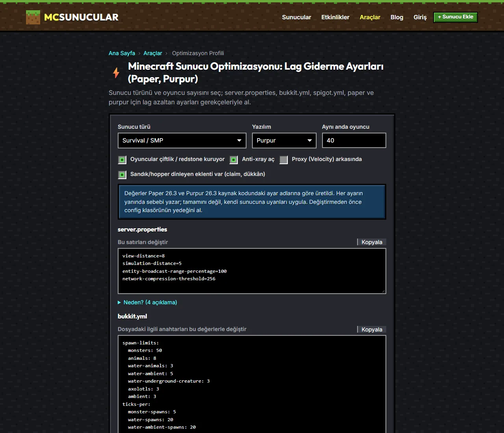Copy server.properties with its Kopyala button
The width and height of the screenshot is (504, 433).
(x=372, y=242)
